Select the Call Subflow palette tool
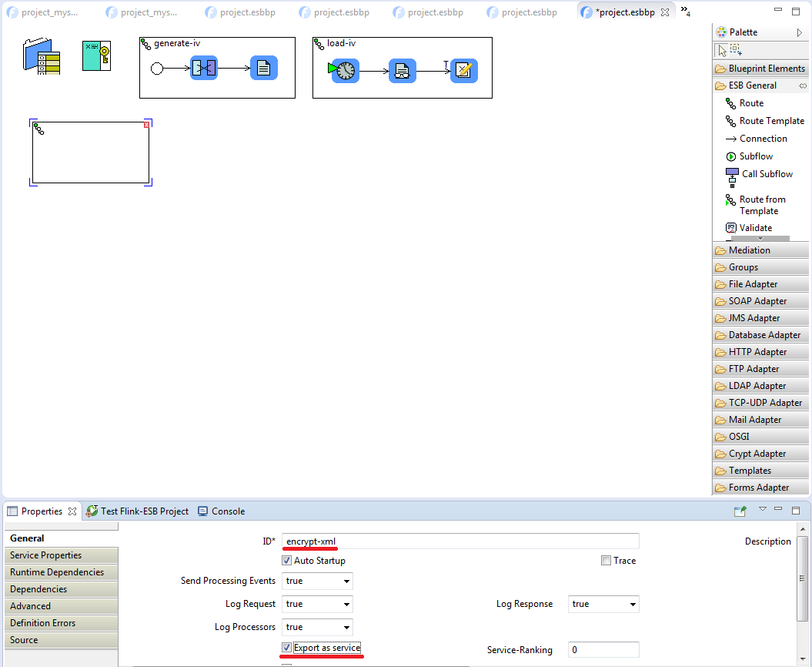 [766, 174]
